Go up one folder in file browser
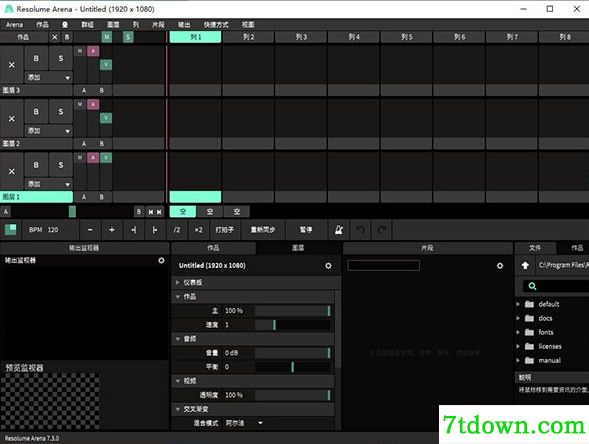Screen dimensions: 589x444 coord(525,266)
